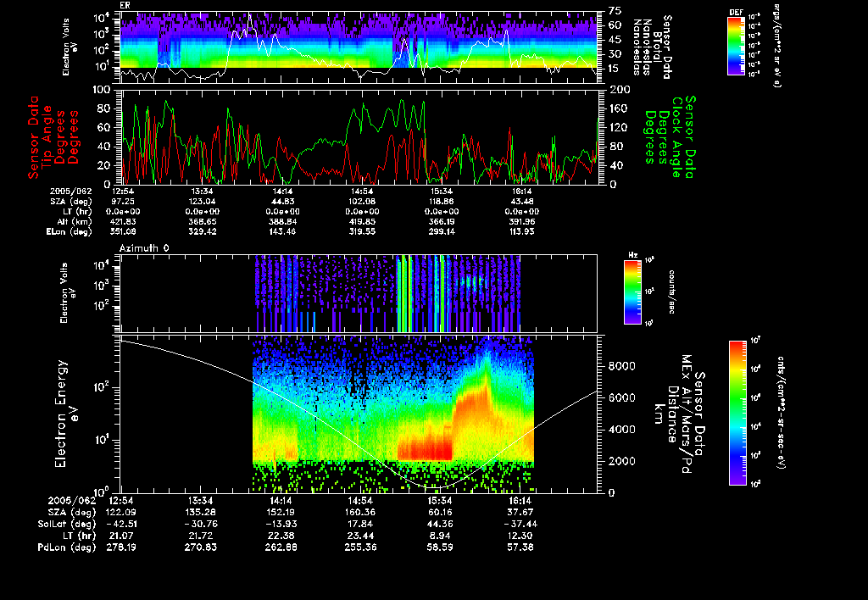Click the cnts/(cm**2-sr-sec-eV) flux color bar
Viewport: 868px width, 600px height.
pyautogui.click(x=737, y=413)
